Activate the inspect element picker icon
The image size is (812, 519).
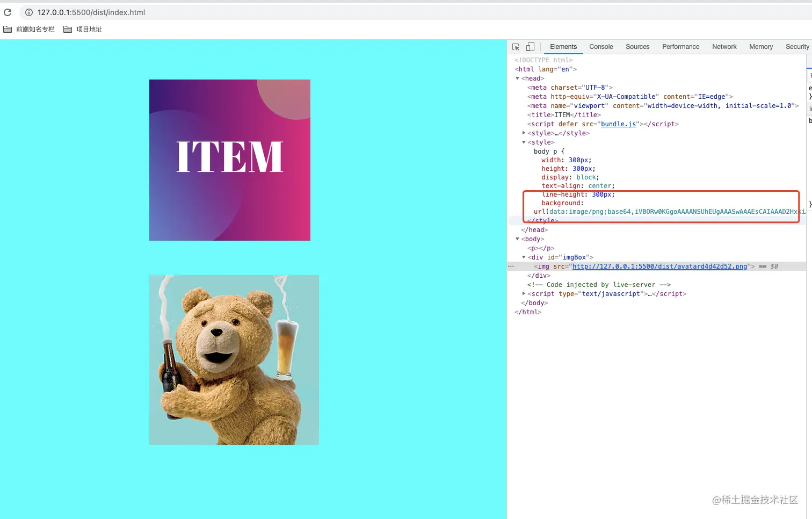(x=516, y=47)
